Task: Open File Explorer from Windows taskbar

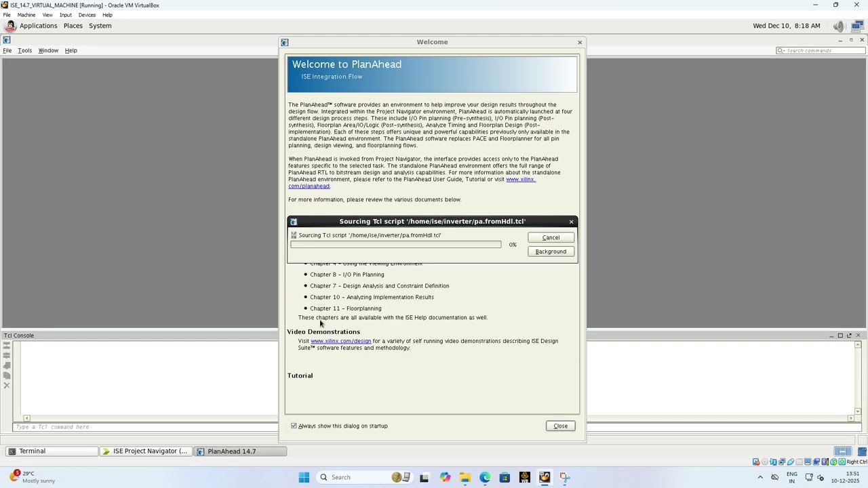Action: 465,478
